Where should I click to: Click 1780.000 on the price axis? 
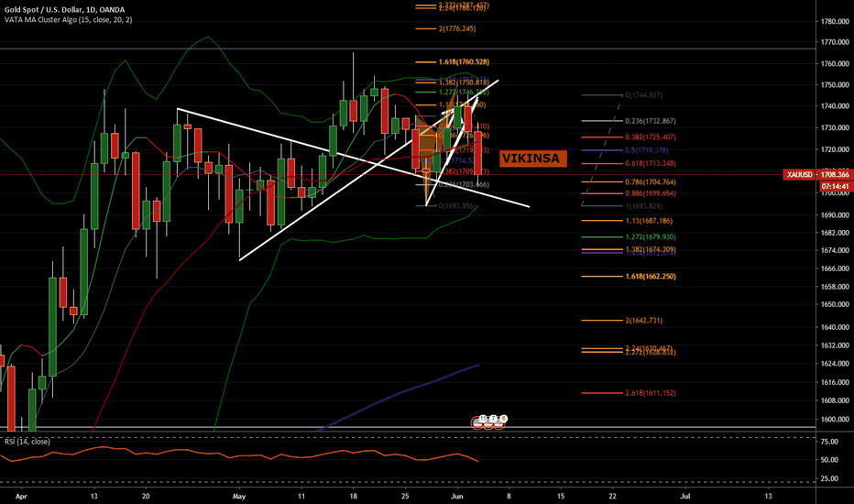click(835, 22)
